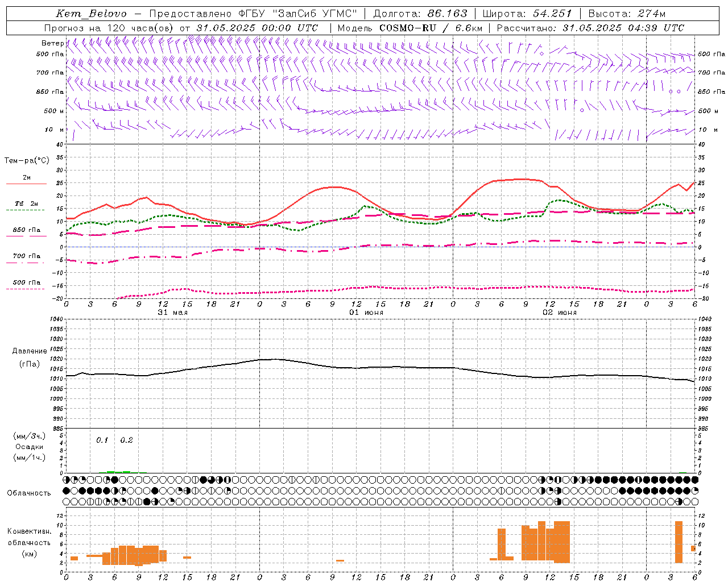Select forecast start text 31.05.2025 00:00 UTC
This screenshot has width=728, height=582.
[257, 28]
